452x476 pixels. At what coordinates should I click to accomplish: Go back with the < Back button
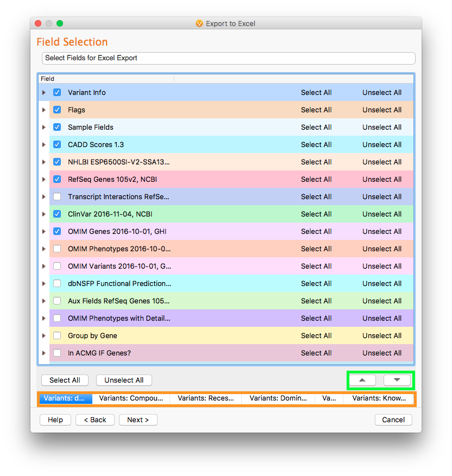[x=95, y=420]
